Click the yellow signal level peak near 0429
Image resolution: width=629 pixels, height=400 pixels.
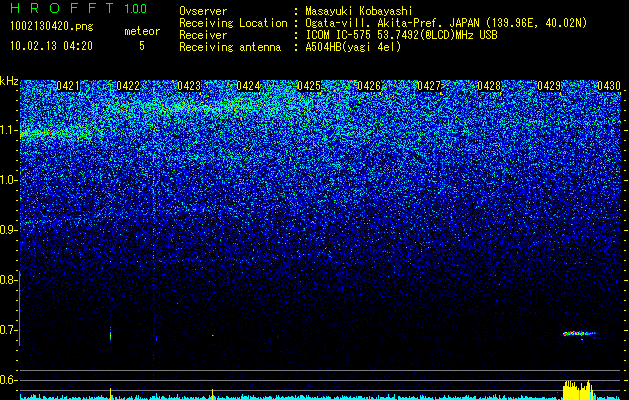tap(578, 390)
